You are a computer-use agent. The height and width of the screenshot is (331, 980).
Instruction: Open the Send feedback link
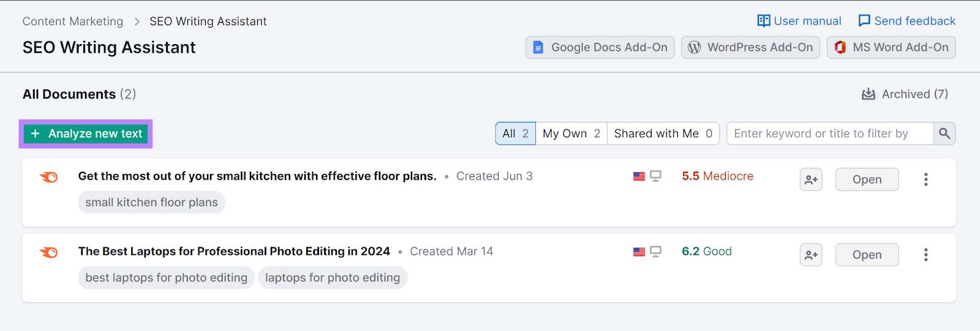907,21
